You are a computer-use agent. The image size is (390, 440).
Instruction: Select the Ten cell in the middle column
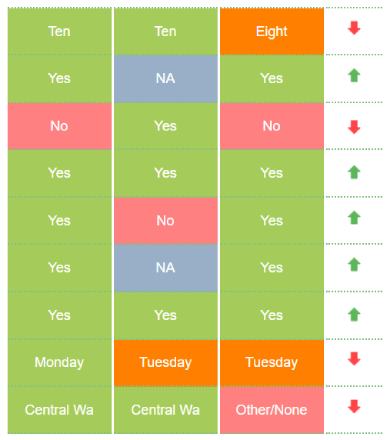click(x=166, y=31)
